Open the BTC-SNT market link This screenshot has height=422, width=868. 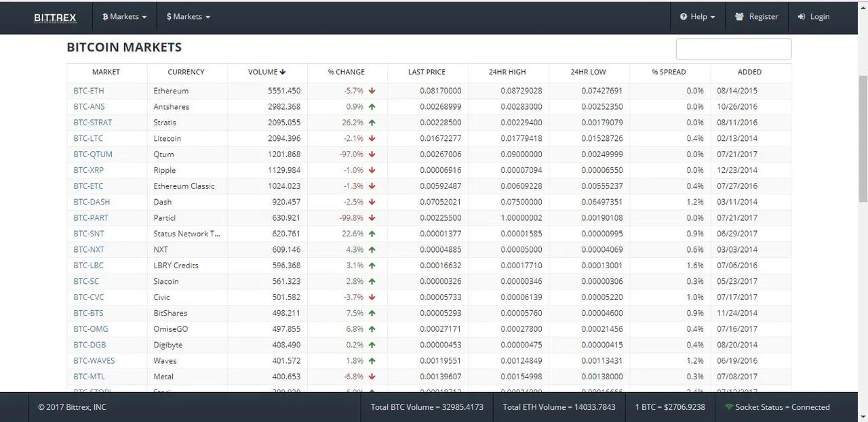click(x=89, y=234)
